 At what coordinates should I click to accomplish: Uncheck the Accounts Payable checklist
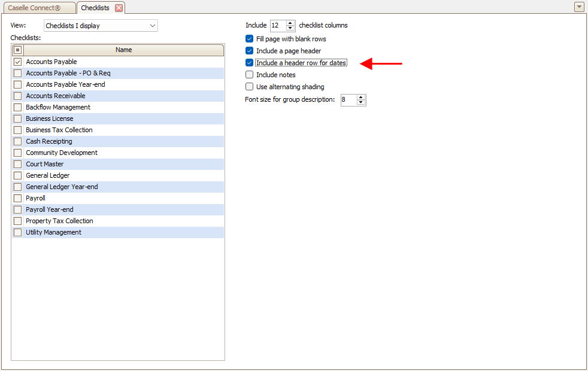[x=18, y=62]
